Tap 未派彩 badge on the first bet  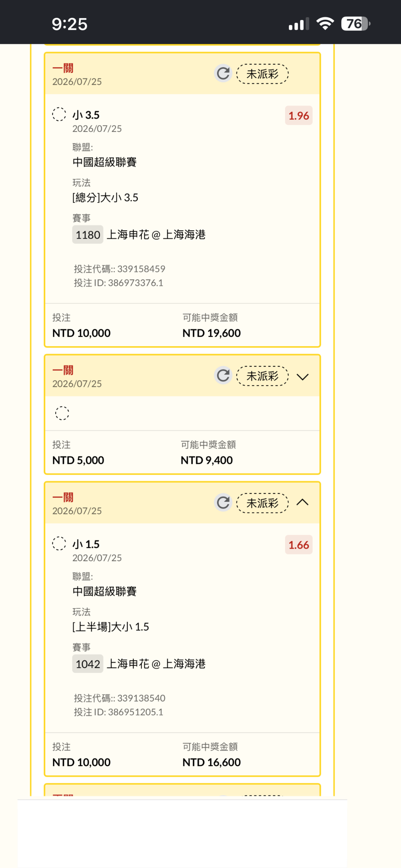pos(263,74)
